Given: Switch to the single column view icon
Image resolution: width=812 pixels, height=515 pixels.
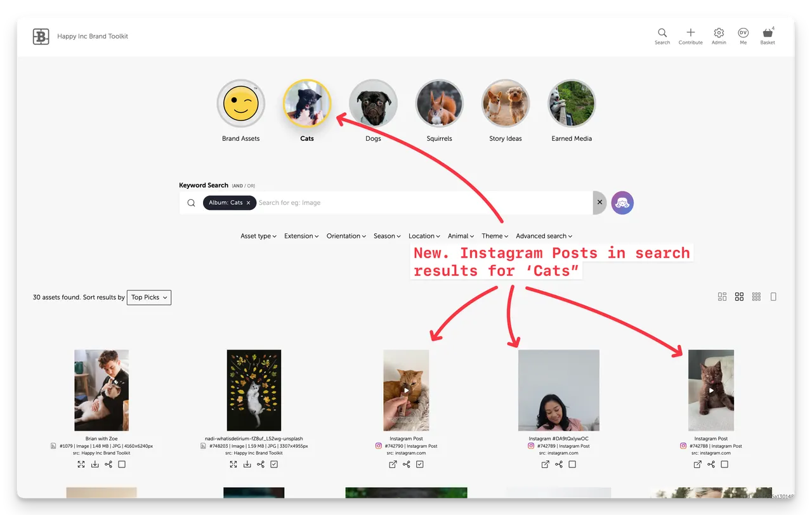Looking at the screenshot, I should click(773, 297).
